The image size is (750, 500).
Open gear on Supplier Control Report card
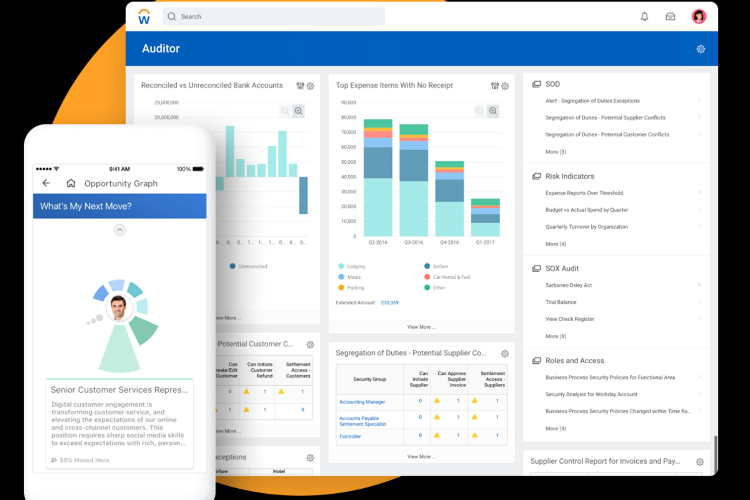(x=700, y=462)
